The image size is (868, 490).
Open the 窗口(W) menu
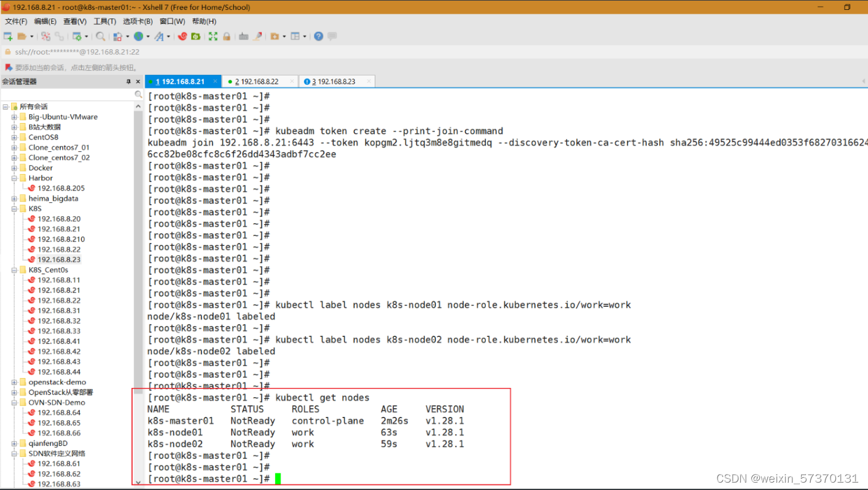click(172, 22)
